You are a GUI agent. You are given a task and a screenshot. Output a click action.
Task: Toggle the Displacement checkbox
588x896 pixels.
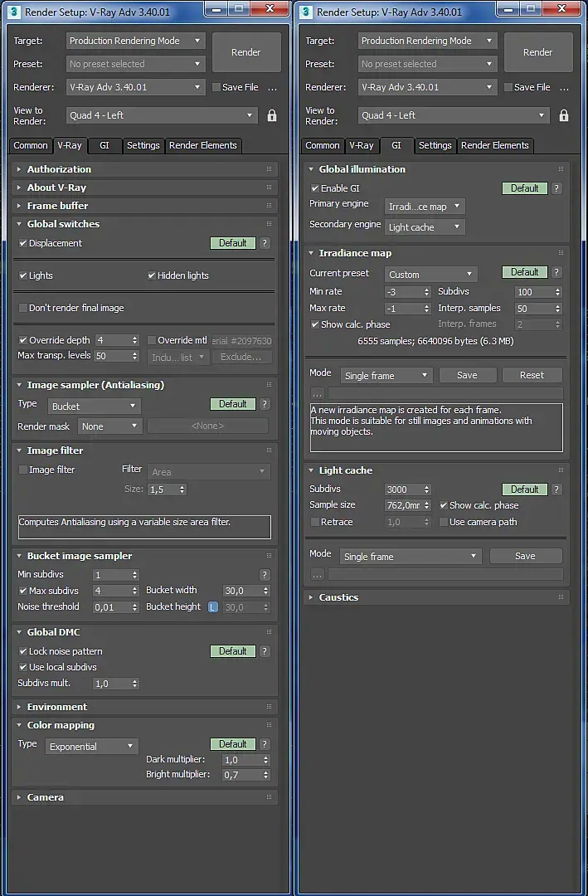23,243
